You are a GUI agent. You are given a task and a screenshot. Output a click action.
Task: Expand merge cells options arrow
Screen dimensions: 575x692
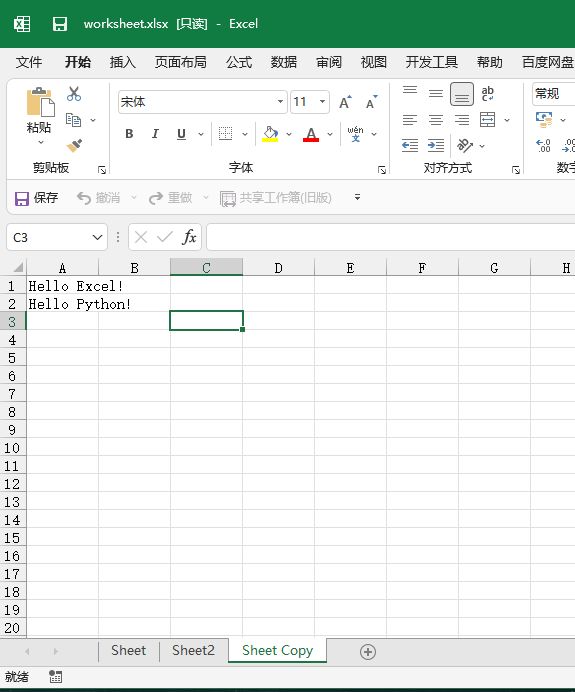pyautogui.click(x=507, y=120)
